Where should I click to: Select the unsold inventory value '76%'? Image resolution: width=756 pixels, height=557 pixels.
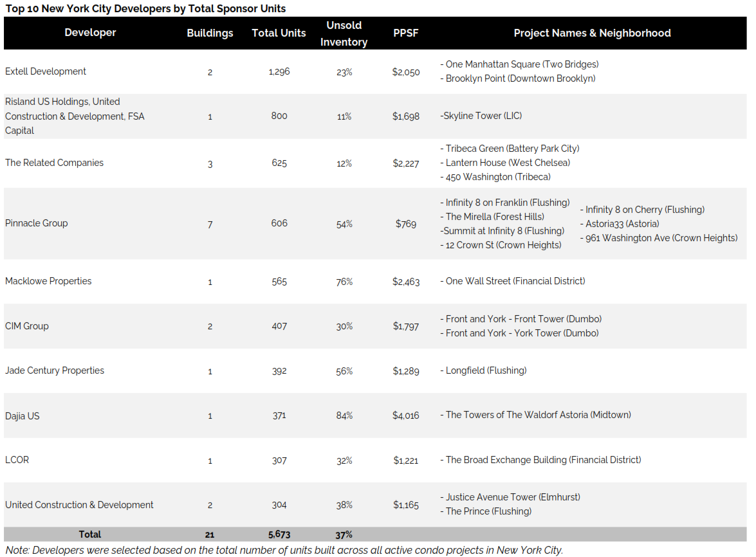(344, 282)
